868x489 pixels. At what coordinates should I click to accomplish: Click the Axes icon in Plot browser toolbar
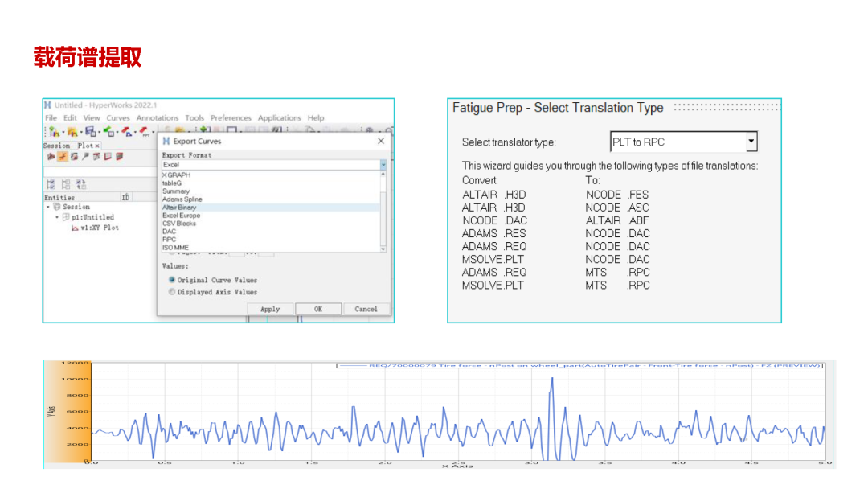pos(108,157)
